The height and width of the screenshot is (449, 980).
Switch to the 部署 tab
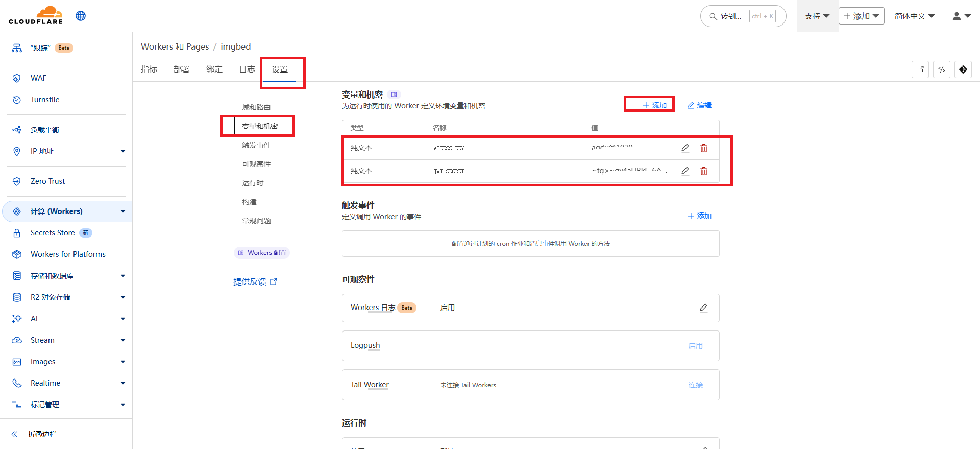(x=181, y=69)
